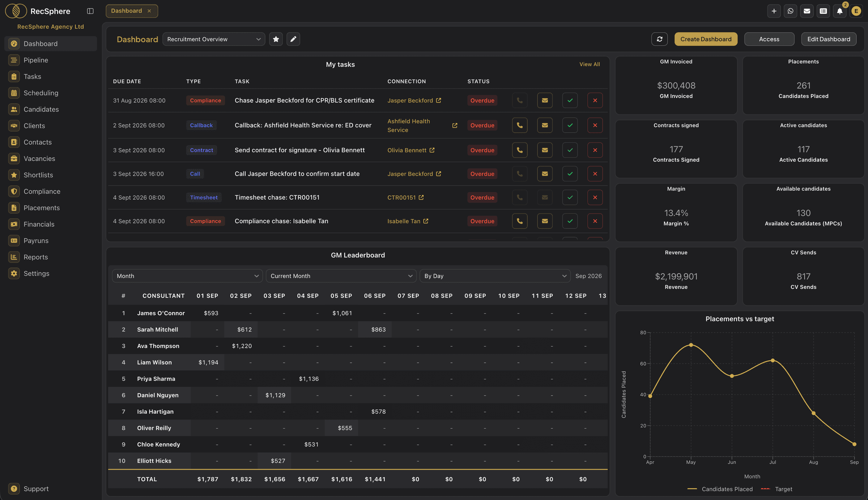The height and width of the screenshot is (500, 868).
Task: Open Jasper Beckford external link in CPR/BLS row
Action: 439,101
